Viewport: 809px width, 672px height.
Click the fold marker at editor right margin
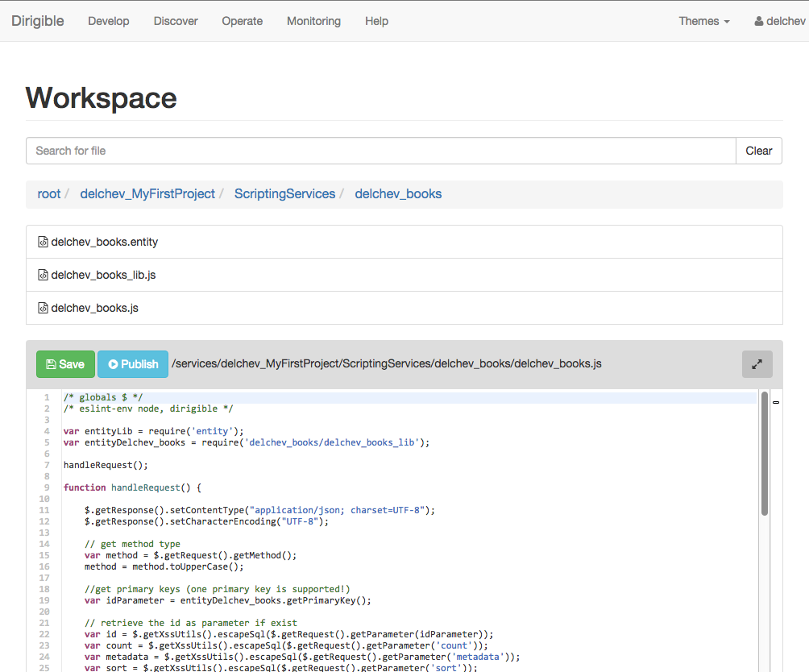click(x=776, y=402)
